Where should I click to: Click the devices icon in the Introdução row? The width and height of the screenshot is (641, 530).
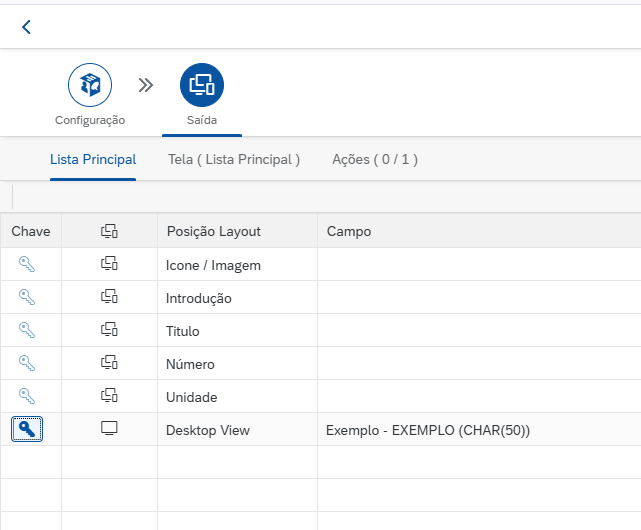(x=109, y=296)
